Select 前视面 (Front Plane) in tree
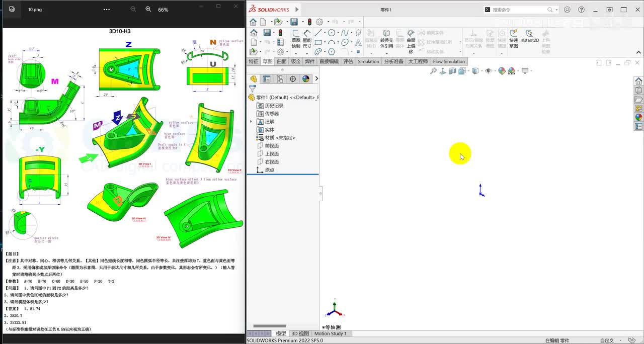 272,146
